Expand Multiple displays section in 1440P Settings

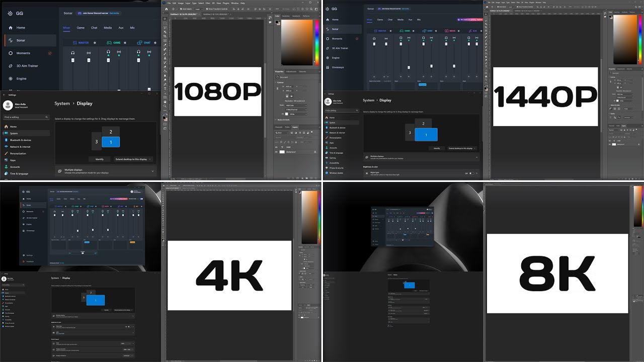[421, 157]
